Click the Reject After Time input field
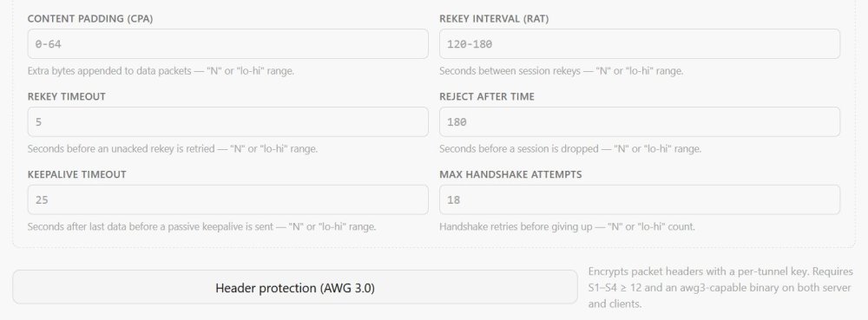 point(640,121)
